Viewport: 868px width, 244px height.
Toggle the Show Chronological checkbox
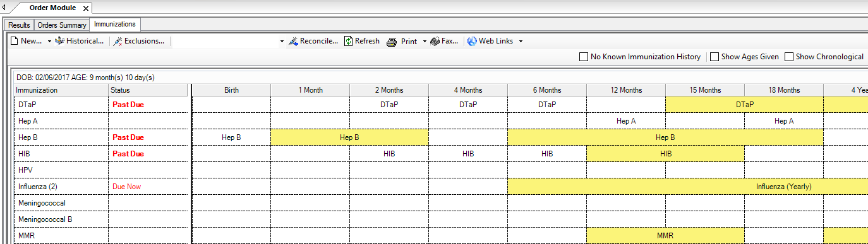[x=789, y=57]
